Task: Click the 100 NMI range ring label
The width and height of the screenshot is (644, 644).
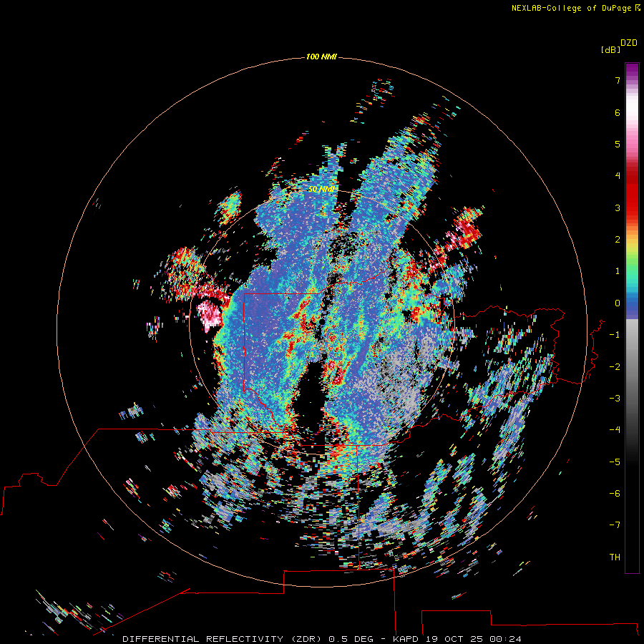Action: point(321,57)
